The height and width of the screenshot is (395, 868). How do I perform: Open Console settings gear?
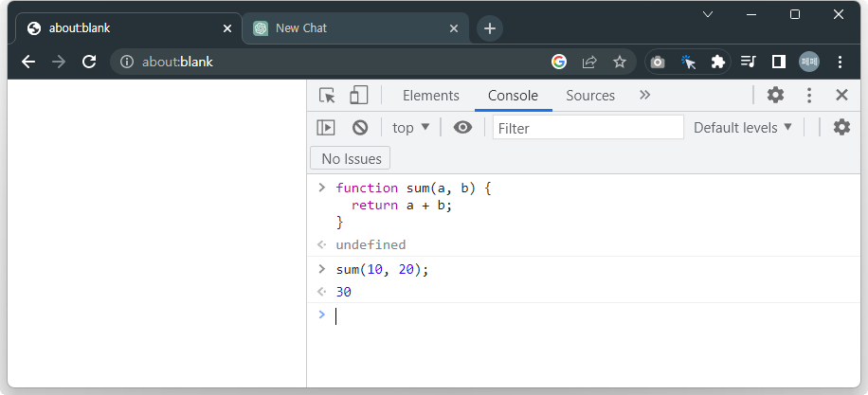(x=842, y=127)
